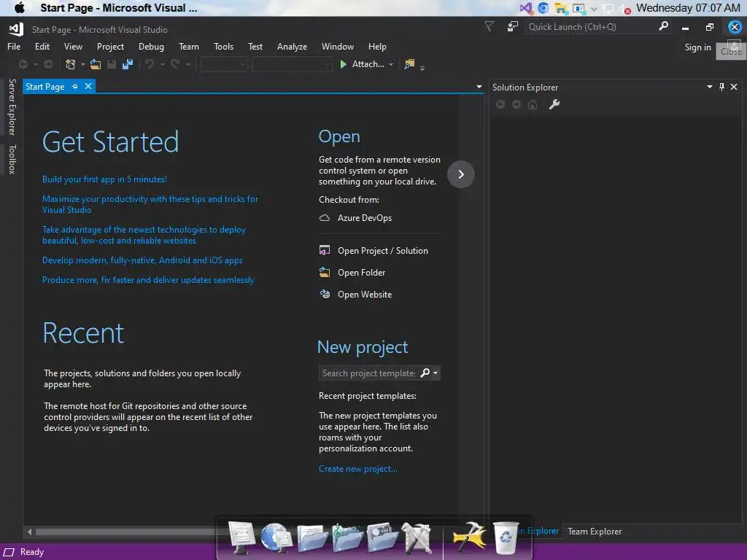The height and width of the screenshot is (560, 747).
Task: Click the Quick Launch magnifier icon
Action: pos(663,27)
